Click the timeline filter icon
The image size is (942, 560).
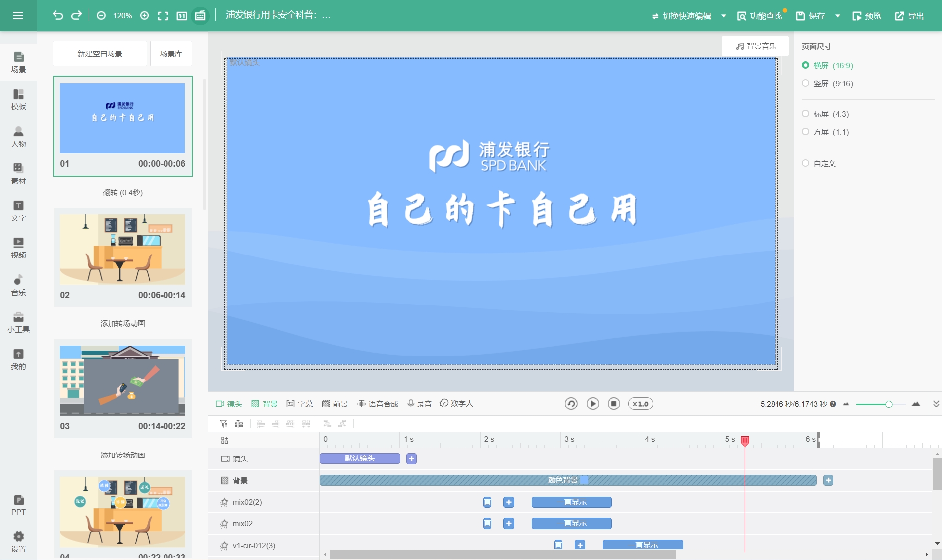223,423
